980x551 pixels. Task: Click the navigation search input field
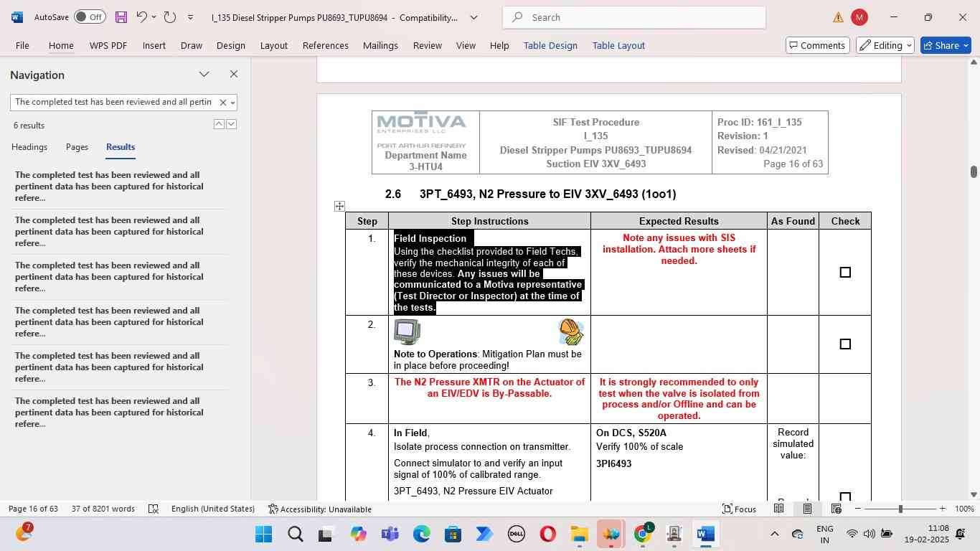tap(113, 102)
